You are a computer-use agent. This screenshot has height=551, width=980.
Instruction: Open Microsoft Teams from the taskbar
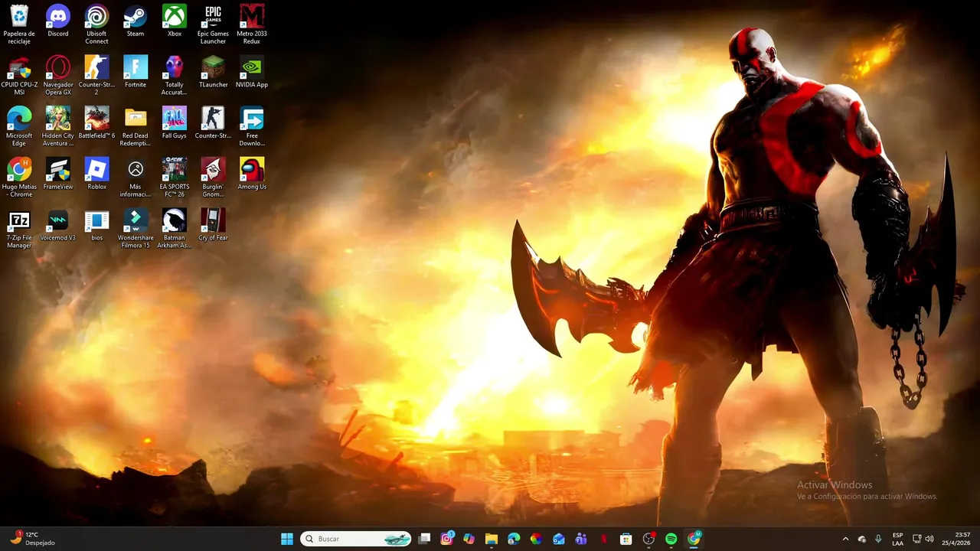581,539
